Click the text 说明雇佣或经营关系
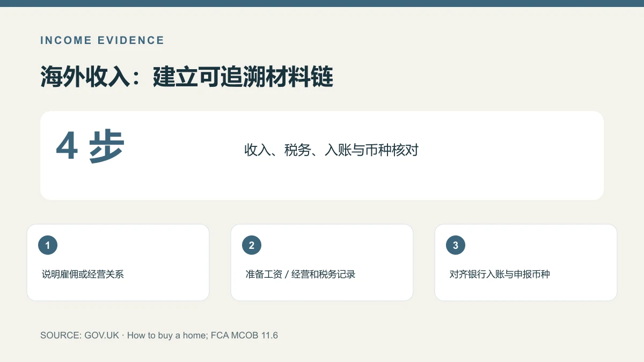This screenshot has height=362, width=644. [x=83, y=274]
